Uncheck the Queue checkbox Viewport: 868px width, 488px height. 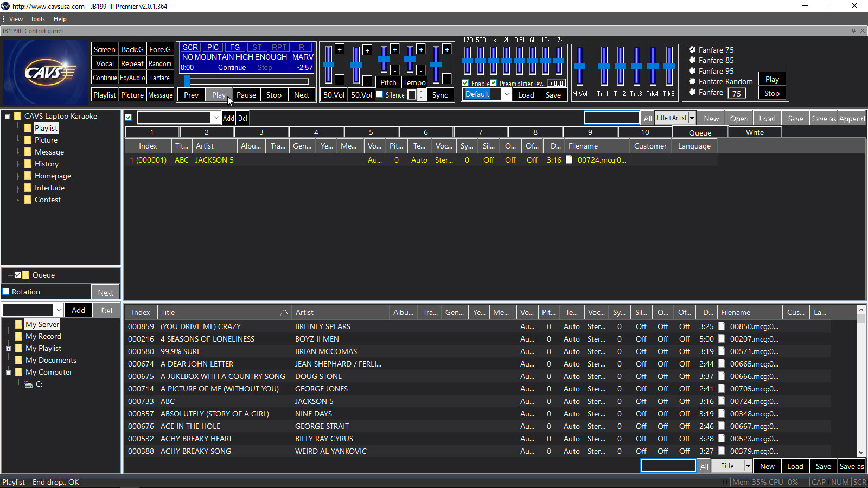[x=17, y=275]
